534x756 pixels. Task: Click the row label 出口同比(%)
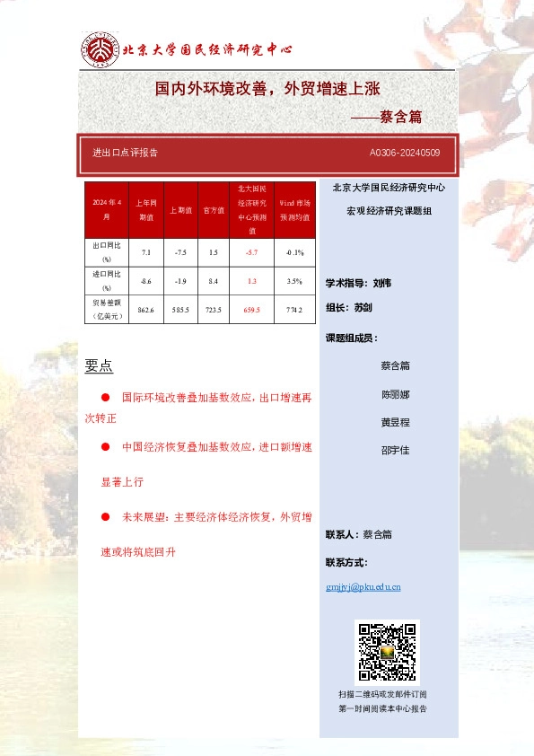tap(107, 252)
